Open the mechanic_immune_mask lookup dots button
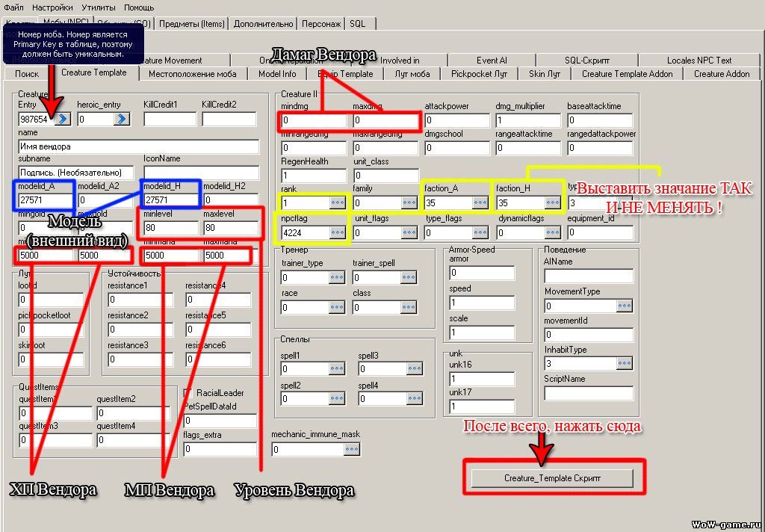Image resolution: width=765 pixels, height=532 pixels. [352, 449]
